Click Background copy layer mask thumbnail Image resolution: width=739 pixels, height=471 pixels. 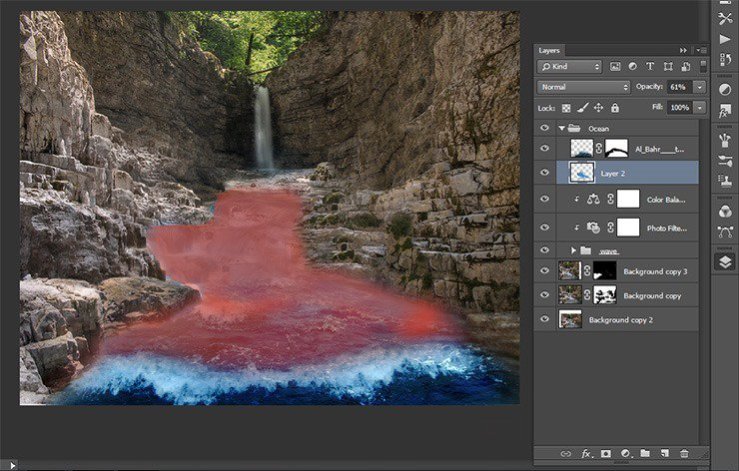605,295
